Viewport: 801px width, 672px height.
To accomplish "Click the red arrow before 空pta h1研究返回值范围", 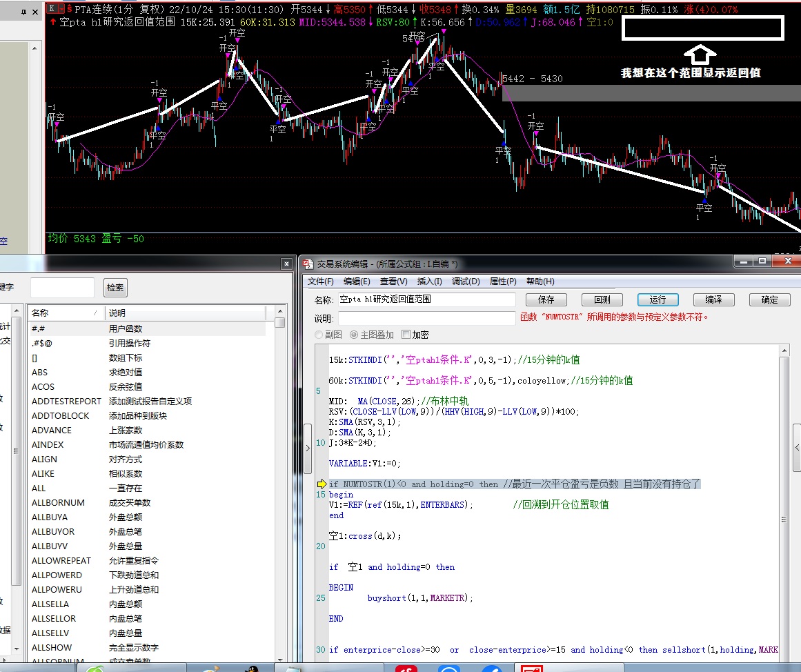I will [52, 21].
